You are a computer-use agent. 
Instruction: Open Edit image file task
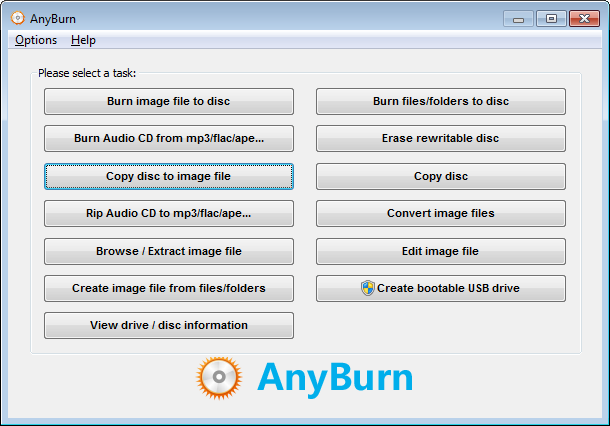point(441,252)
